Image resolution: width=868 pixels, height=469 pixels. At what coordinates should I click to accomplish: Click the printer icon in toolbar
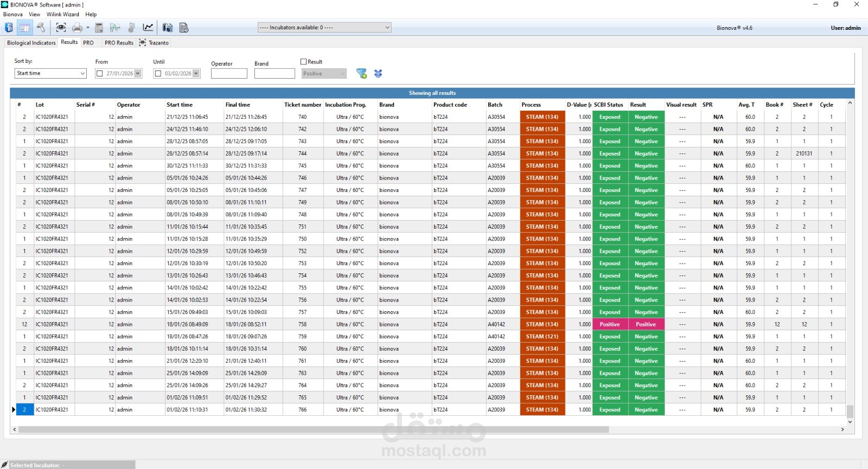click(77, 28)
